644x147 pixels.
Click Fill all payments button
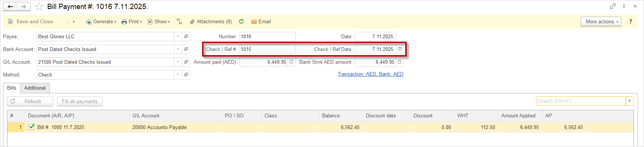(80, 101)
